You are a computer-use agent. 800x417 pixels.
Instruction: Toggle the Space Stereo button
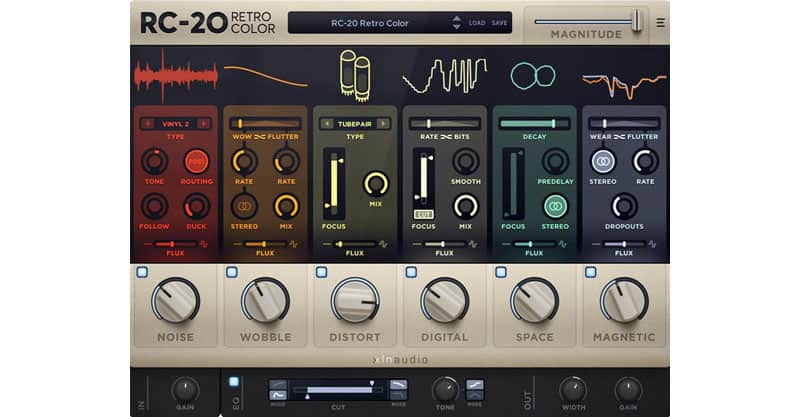click(555, 206)
